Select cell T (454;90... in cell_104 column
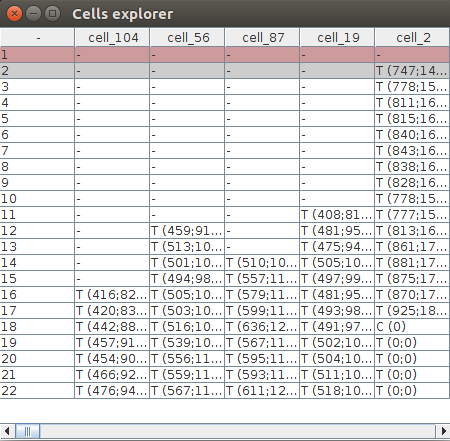Viewport: 450px width, 441px height. pos(112,359)
